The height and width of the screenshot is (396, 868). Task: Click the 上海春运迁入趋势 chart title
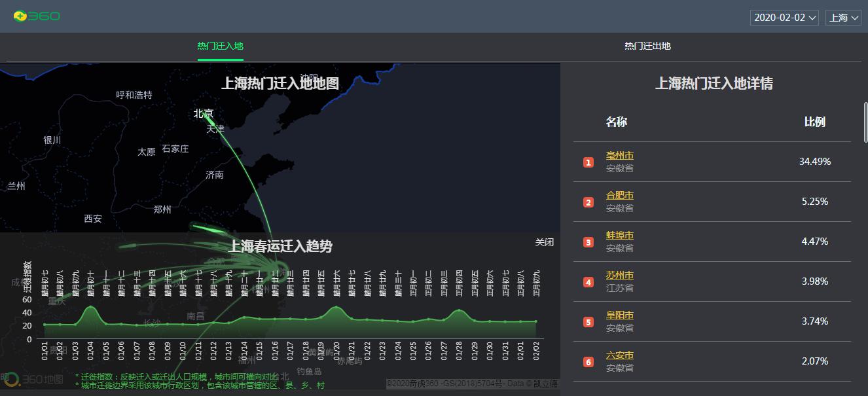[280, 246]
